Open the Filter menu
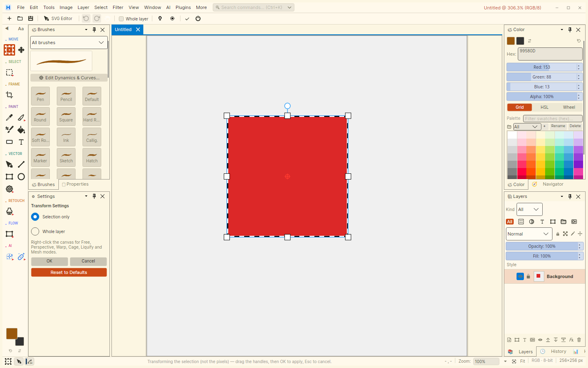 pyautogui.click(x=118, y=7)
